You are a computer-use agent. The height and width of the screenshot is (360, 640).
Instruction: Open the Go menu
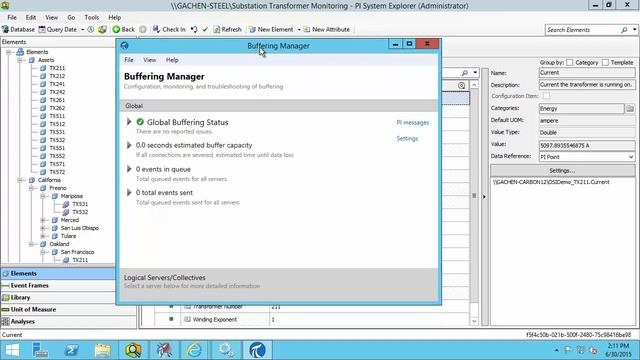(x=71, y=18)
